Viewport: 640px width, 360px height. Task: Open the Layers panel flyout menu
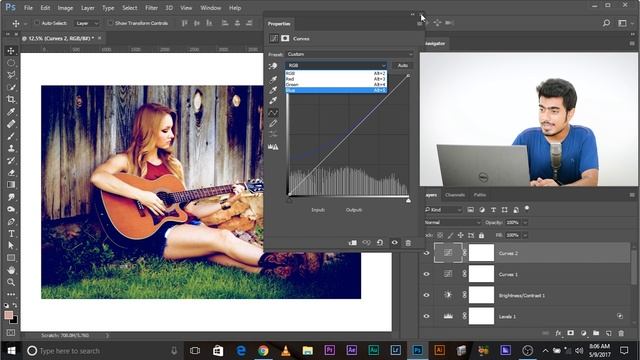pyautogui.click(x=632, y=195)
